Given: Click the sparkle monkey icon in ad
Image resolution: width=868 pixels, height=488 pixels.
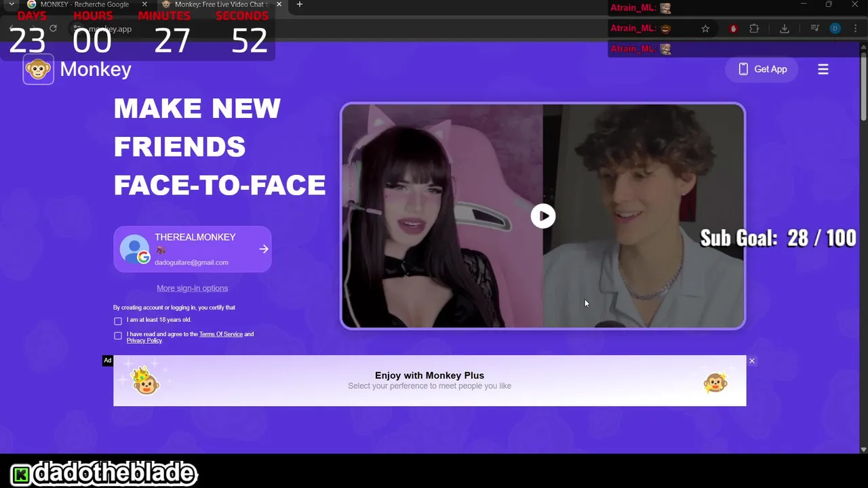Looking at the screenshot, I should tap(715, 382).
